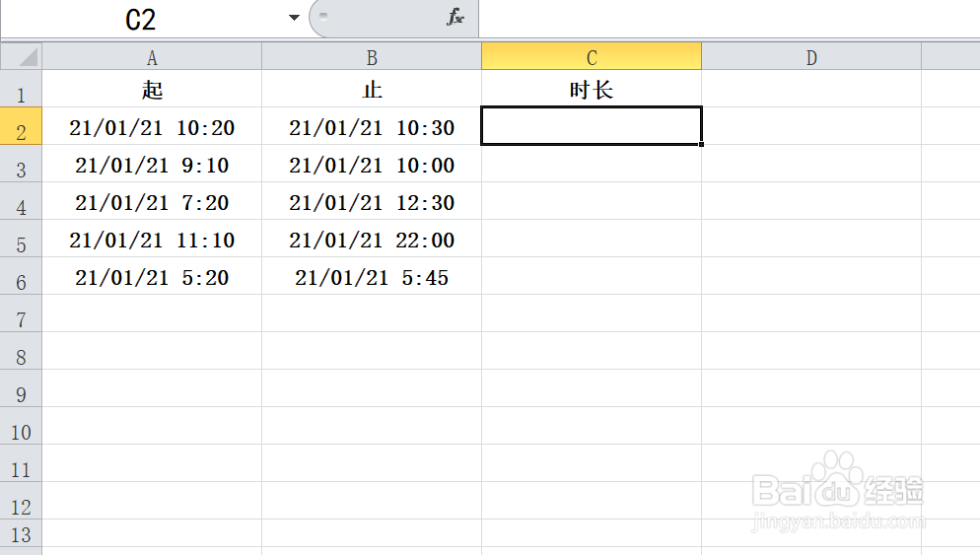This screenshot has width=980, height=555.
Task: Open the Name Box dropdown arrow
Action: (x=294, y=19)
